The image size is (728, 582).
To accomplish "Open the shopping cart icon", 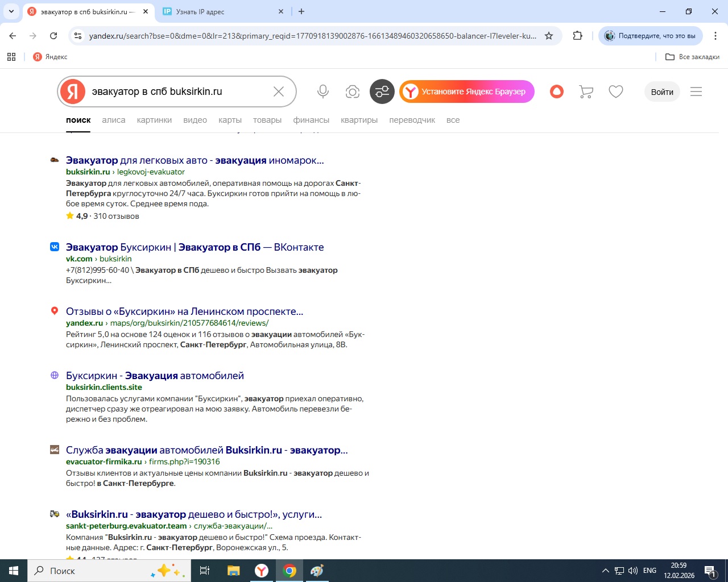I will click(586, 92).
